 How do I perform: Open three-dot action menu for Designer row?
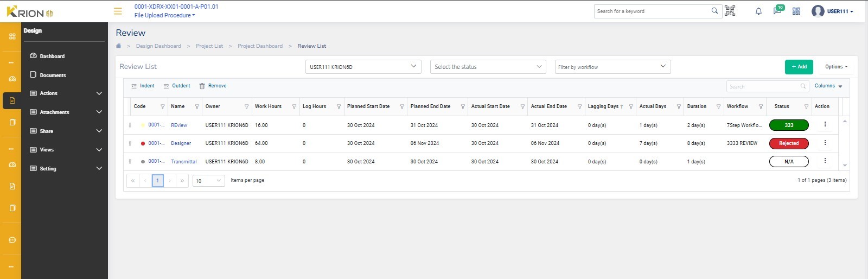[x=825, y=143]
